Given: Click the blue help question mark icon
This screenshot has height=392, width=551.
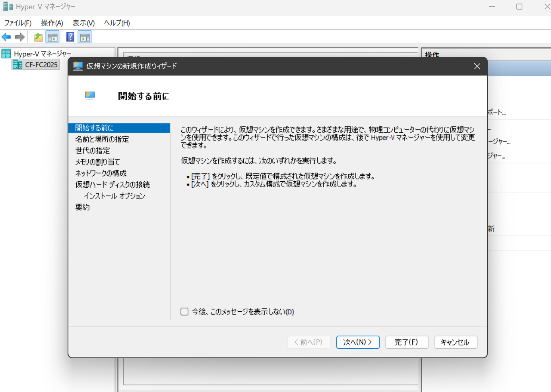Looking at the screenshot, I should [x=70, y=37].
